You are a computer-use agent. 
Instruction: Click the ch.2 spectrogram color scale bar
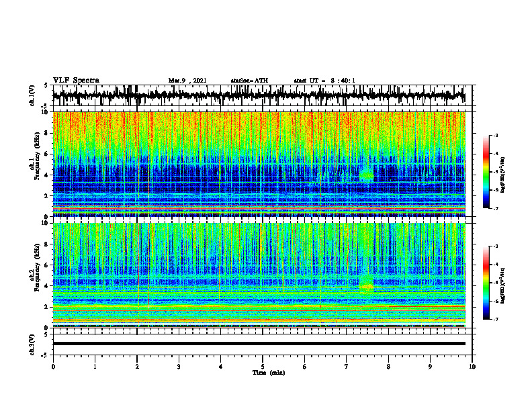pos(486,283)
